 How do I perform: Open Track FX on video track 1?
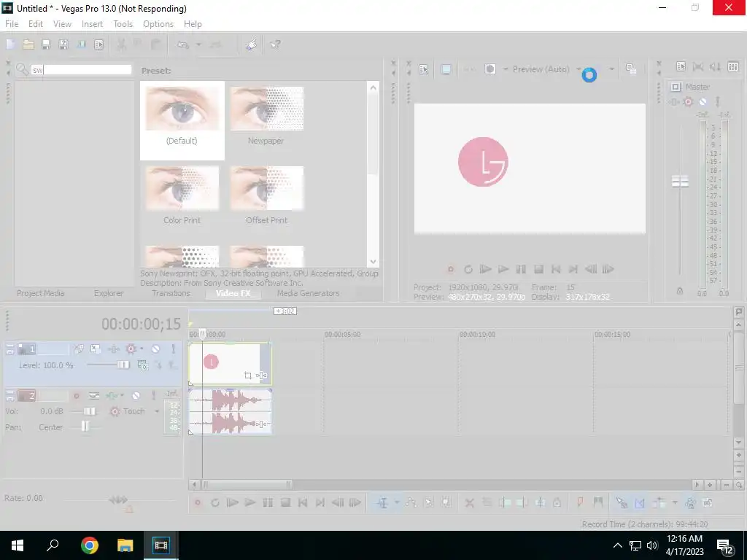pos(113,349)
